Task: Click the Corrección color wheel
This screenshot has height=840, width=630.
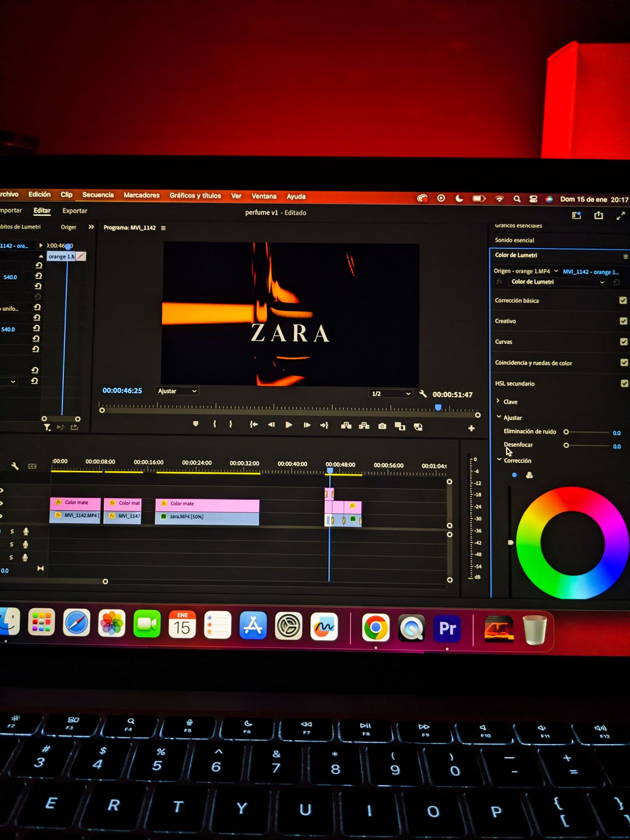Action: click(x=572, y=543)
